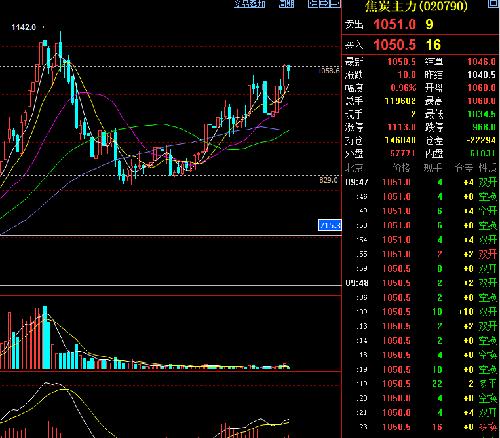
Task: Click the second highlighted period button above chart
Action: 287,4
